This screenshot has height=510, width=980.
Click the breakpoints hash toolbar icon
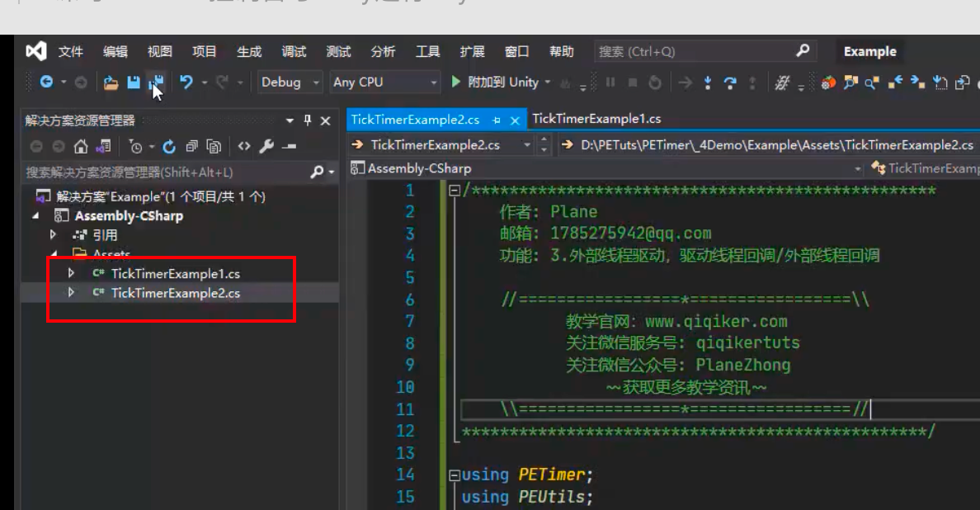click(782, 83)
